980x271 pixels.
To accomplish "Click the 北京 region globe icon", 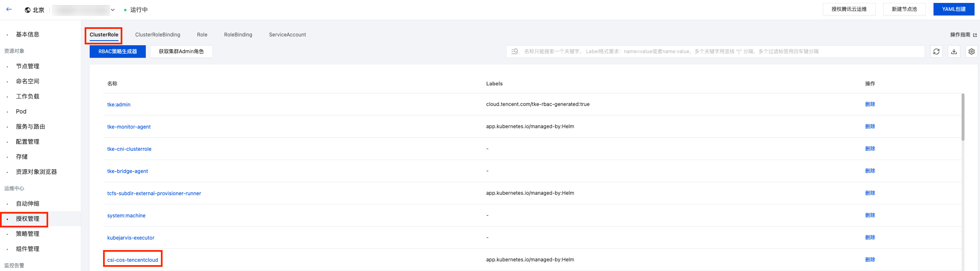I will pyautogui.click(x=28, y=10).
